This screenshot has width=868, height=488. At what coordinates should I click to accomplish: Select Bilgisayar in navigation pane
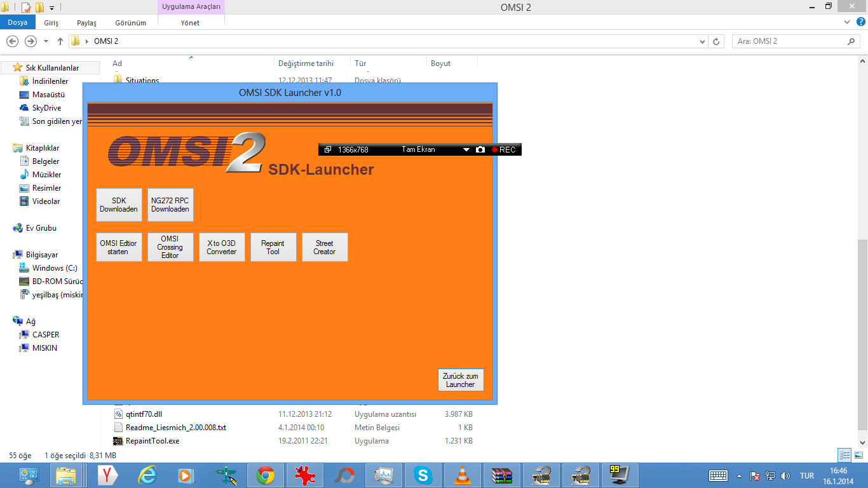click(42, 255)
